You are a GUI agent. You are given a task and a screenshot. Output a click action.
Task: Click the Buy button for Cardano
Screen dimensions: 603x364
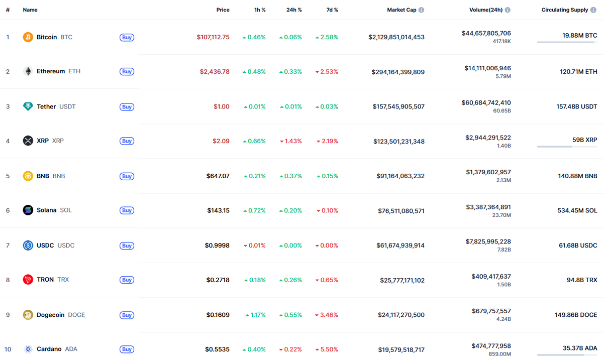coord(127,349)
